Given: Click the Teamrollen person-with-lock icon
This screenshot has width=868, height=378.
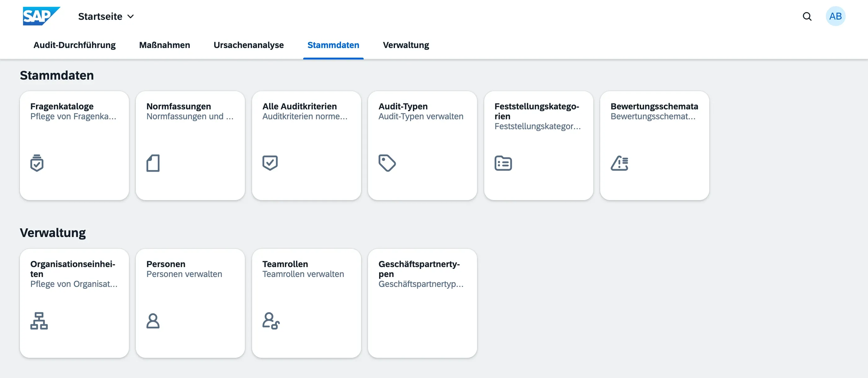Looking at the screenshot, I should point(271,321).
